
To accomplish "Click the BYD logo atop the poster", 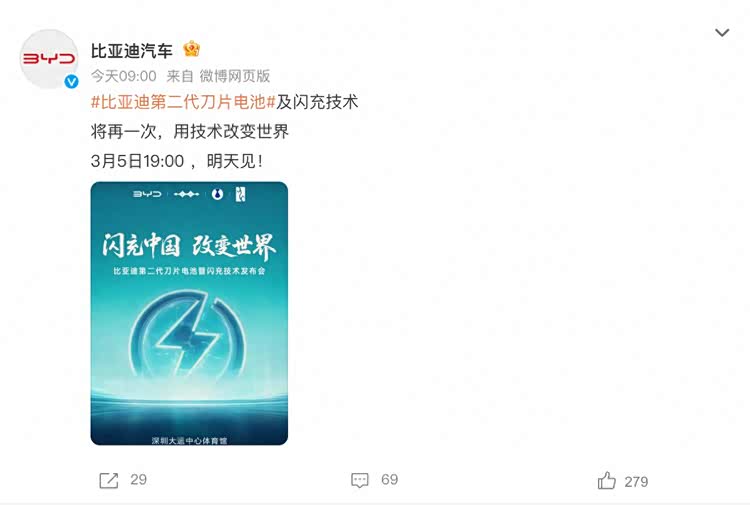I will [x=147, y=194].
